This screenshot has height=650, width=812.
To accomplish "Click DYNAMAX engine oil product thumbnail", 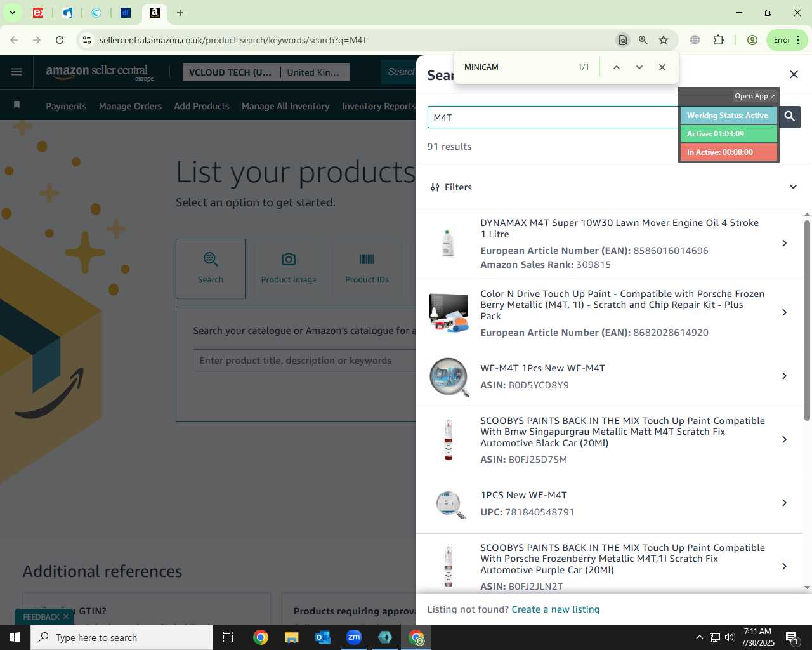I will [x=449, y=243].
